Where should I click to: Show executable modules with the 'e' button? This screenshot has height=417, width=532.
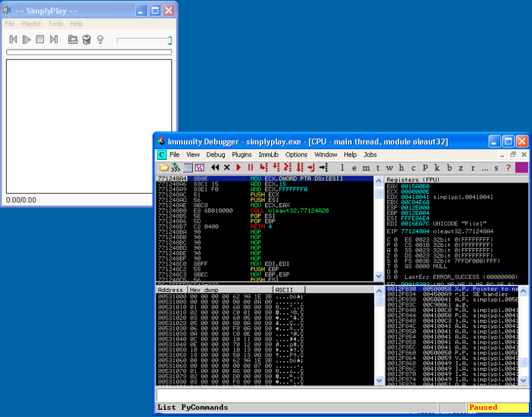pyautogui.click(x=354, y=168)
